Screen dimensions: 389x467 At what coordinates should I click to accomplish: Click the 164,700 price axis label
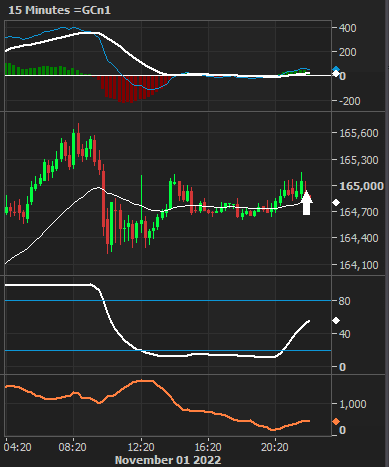pos(359,212)
